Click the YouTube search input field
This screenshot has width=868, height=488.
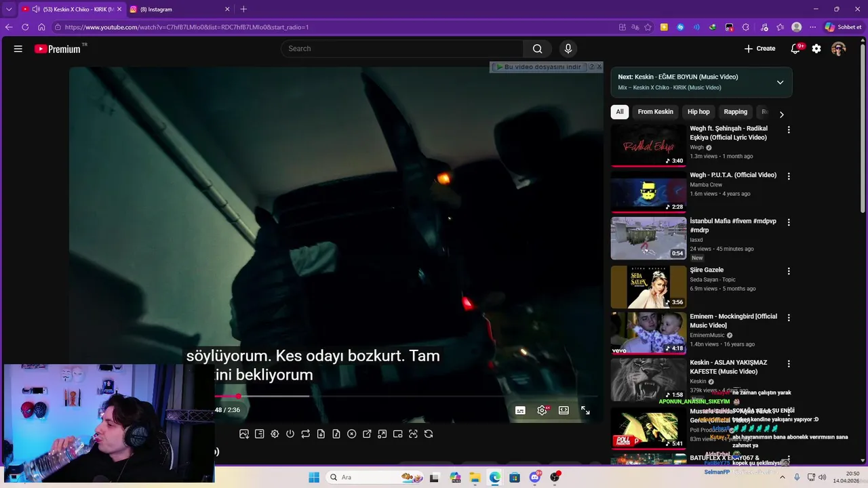click(x=402, y=49)
